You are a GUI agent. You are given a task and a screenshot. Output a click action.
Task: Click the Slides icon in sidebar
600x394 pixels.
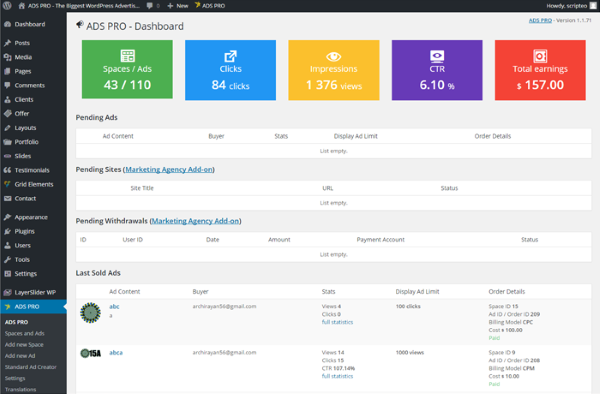click(x=7, y=156)
